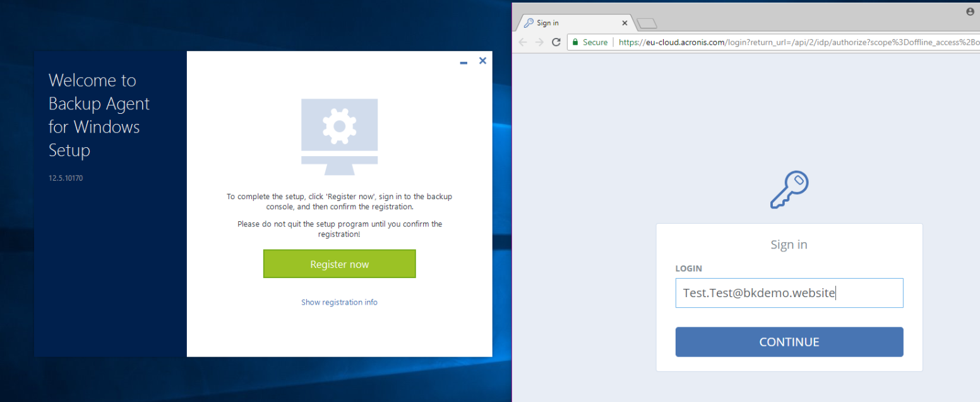This screenshot has height=402, width=980.
Task: Click the padlock icon in the address bar
Action: [x=576, y=42]
